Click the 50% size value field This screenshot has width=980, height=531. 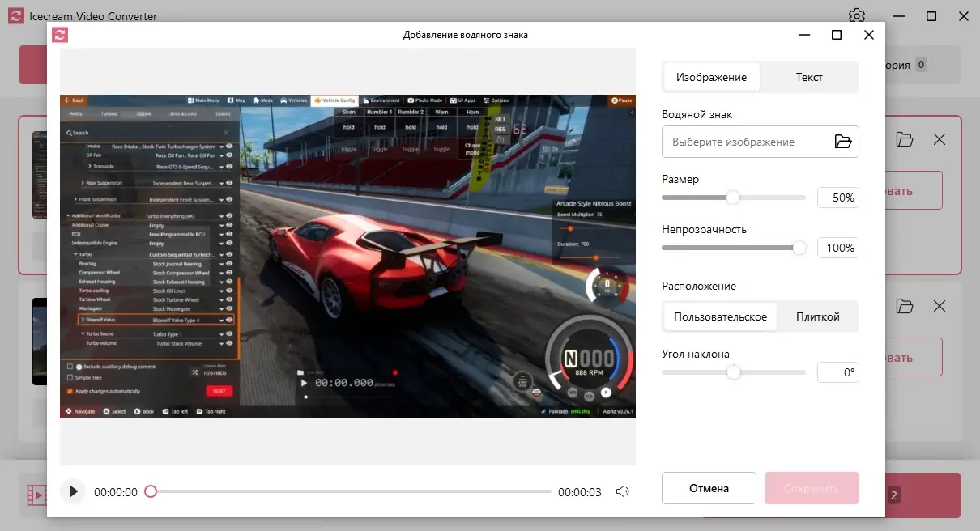[837, 198]
